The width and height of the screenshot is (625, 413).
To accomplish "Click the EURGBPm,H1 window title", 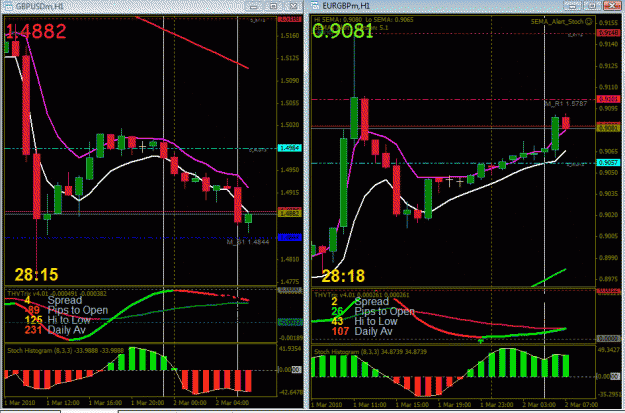I will 346,6.
